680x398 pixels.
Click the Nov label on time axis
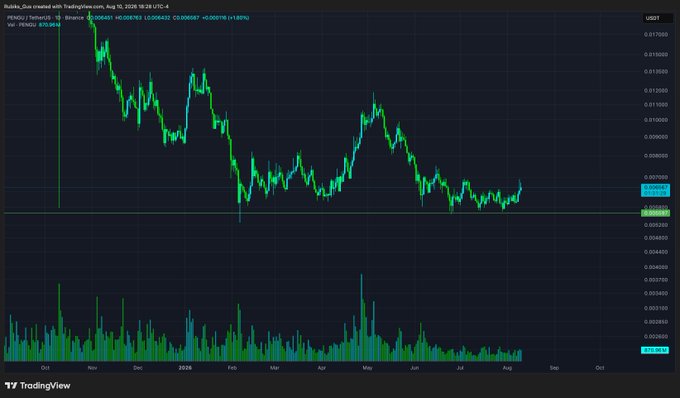[92, 368]
